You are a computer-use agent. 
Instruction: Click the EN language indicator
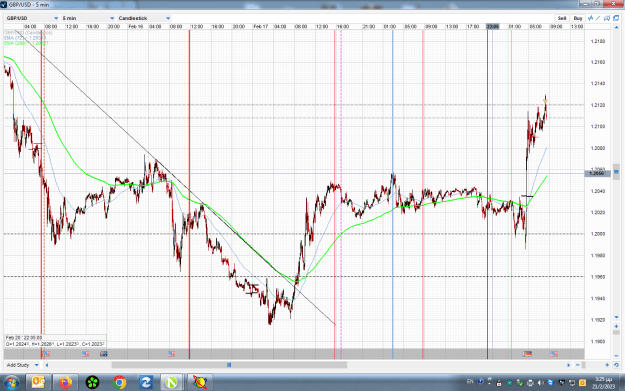coord(470,382)
